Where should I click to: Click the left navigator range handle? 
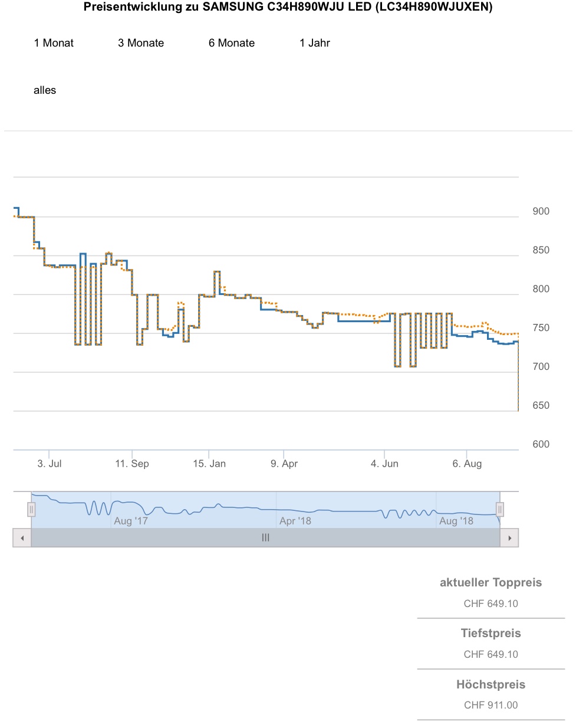[x=31, y=509]
